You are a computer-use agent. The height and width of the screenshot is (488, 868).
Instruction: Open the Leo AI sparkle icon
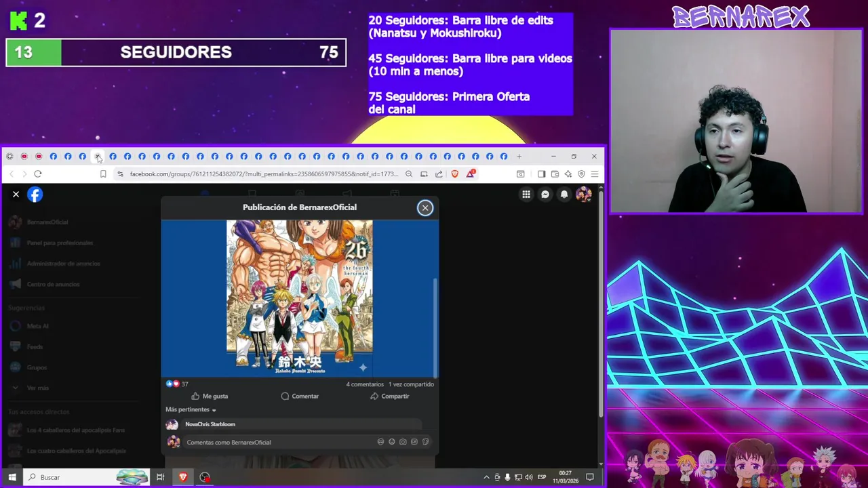point(568,174)
